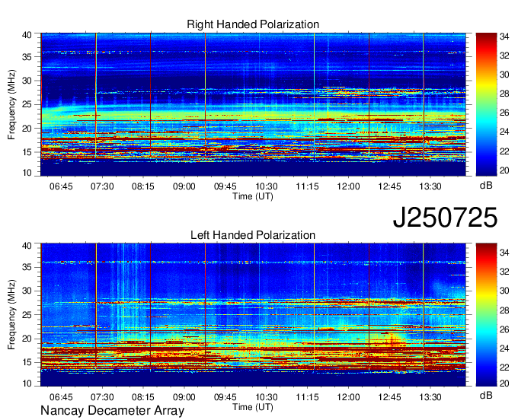
Task: Click the 28 dB label on Right Handed color bar
Action: (504, 94)
